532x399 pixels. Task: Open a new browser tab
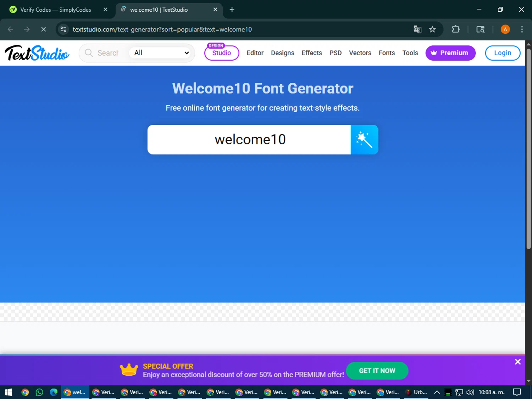pyautogui.click(x=232, y=10)
